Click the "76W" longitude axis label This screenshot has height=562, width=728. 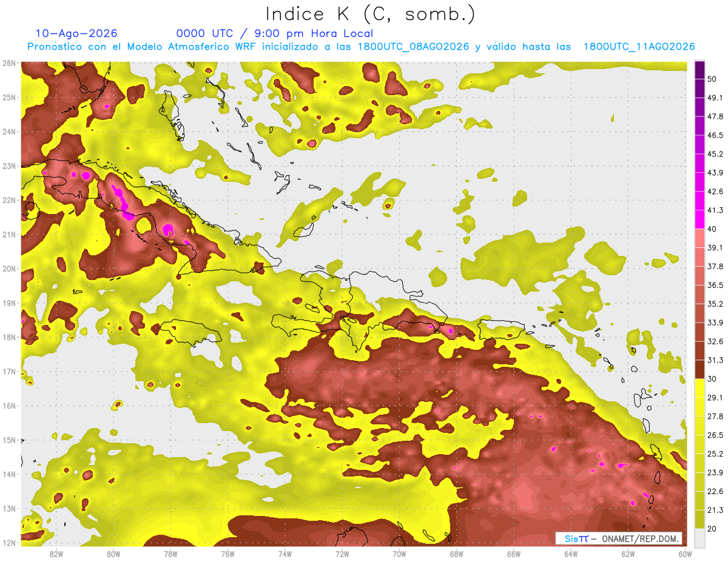pyautogui.click(x=227, y=554)
